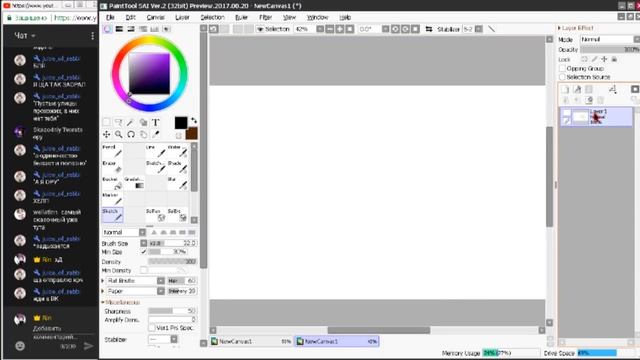
Task: Click the lock all layer icon
Action: click(x=614, y=59)
